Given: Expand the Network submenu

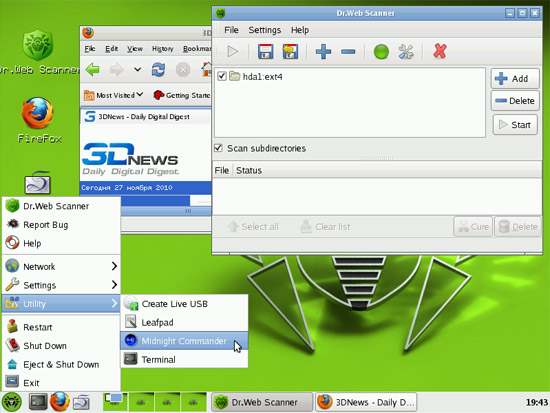Looking at the screenshot, I should click(x=61, y=266).
